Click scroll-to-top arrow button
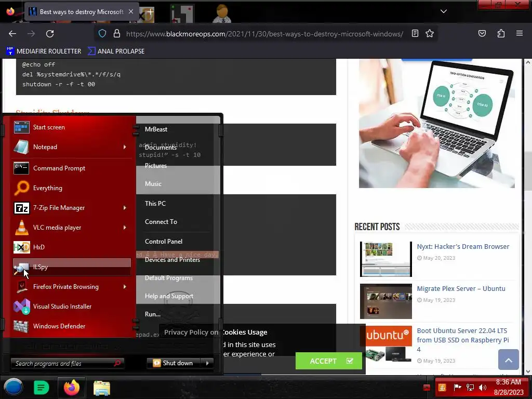This screenshot has width=532, height=399. tap(508, 360)
